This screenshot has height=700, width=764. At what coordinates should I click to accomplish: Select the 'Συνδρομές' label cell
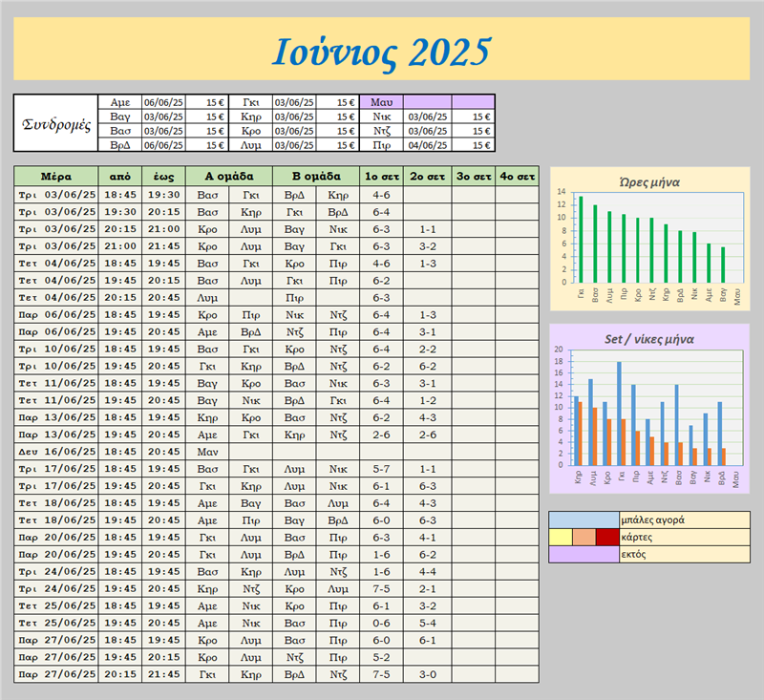coord(55,123)
